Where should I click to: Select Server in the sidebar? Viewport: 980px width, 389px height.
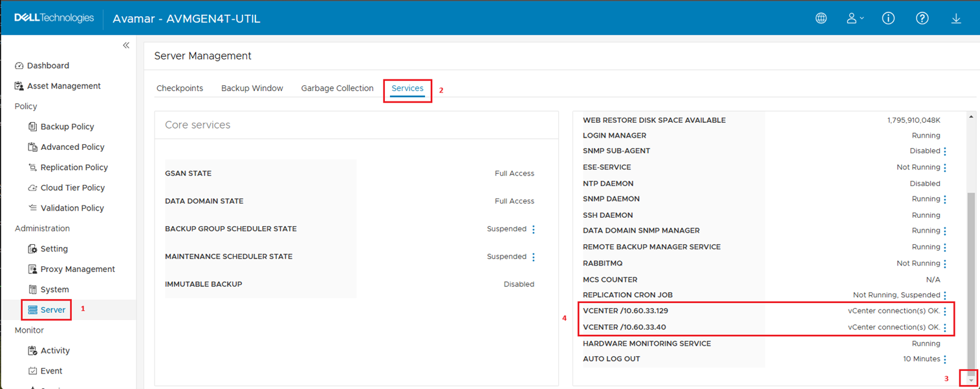52,310
